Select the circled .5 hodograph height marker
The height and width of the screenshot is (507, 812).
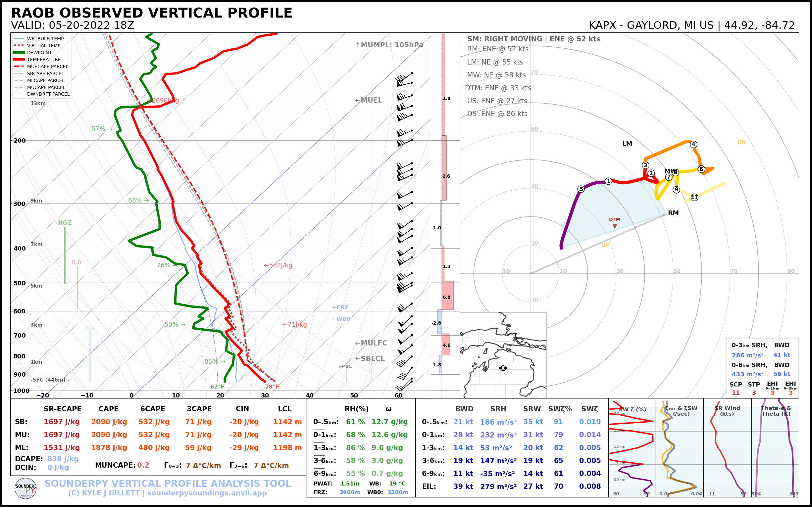click(x=581, y=189)
